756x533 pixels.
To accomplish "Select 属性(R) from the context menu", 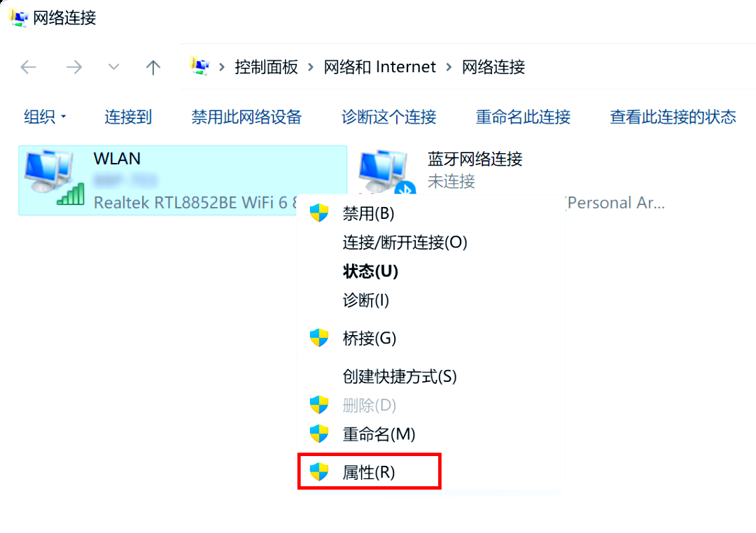I will point(369,472).
